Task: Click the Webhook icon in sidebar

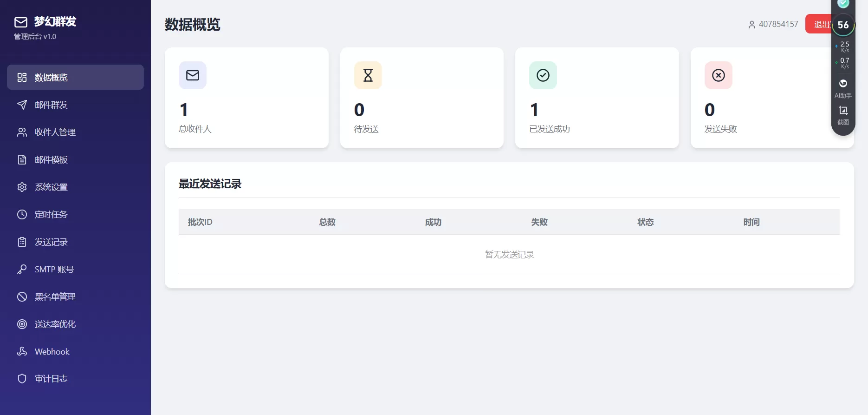Action: click(22, 351)
